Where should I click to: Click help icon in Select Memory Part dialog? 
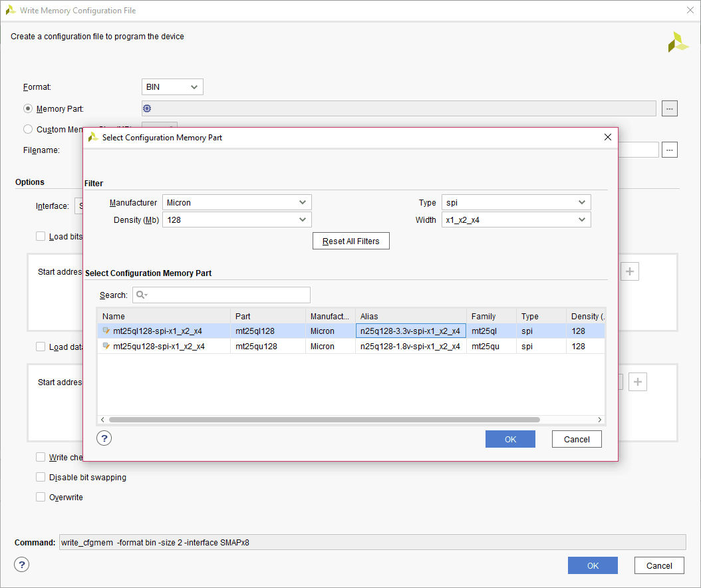click(x=104, y=438)
